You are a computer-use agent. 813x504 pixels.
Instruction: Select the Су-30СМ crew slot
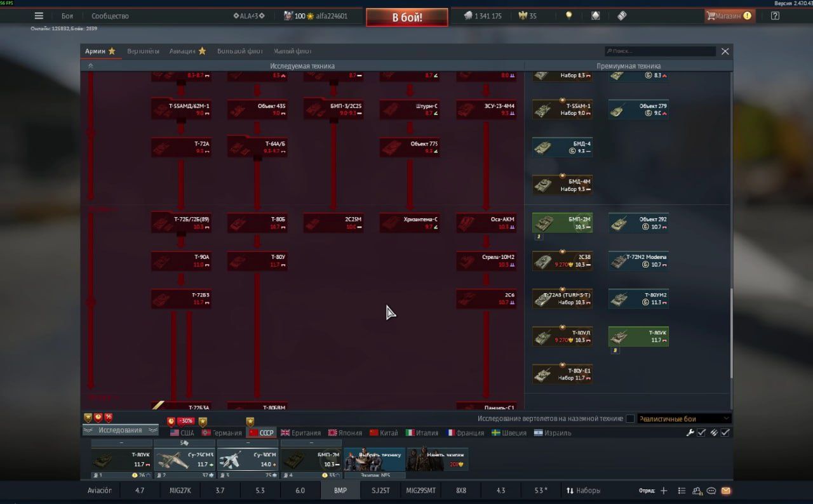click(248, 460)
